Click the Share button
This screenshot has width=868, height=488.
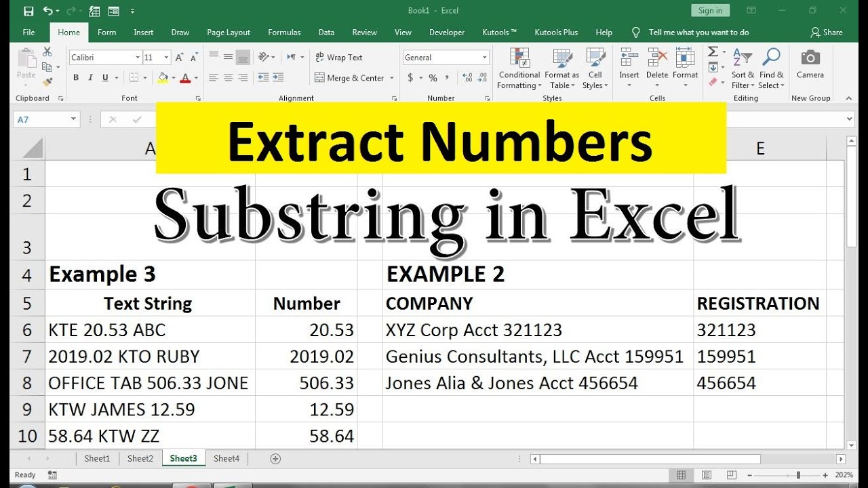tap(827, 33)
